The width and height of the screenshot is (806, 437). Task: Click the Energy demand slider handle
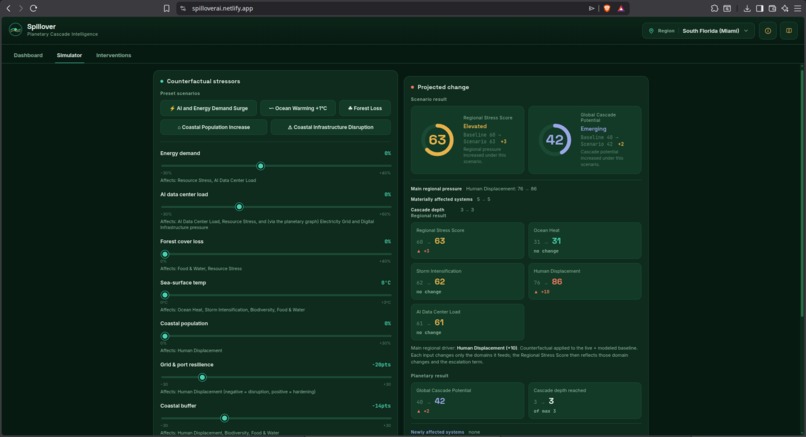(261, 166)
